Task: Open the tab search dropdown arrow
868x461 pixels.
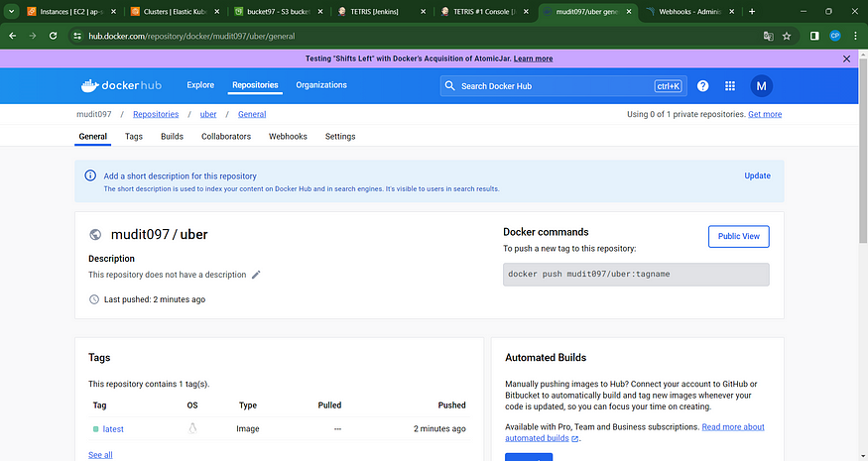Action: [x=11, y=12]
